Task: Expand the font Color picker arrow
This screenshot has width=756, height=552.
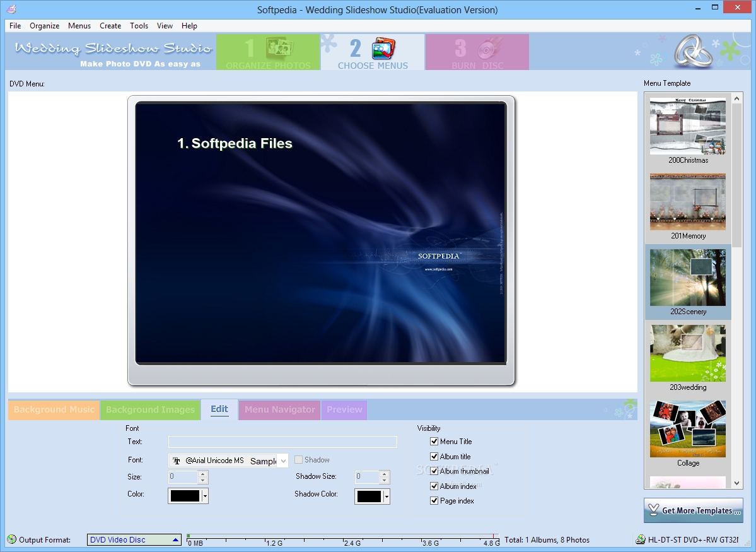Action: click(x=205, y=496)
